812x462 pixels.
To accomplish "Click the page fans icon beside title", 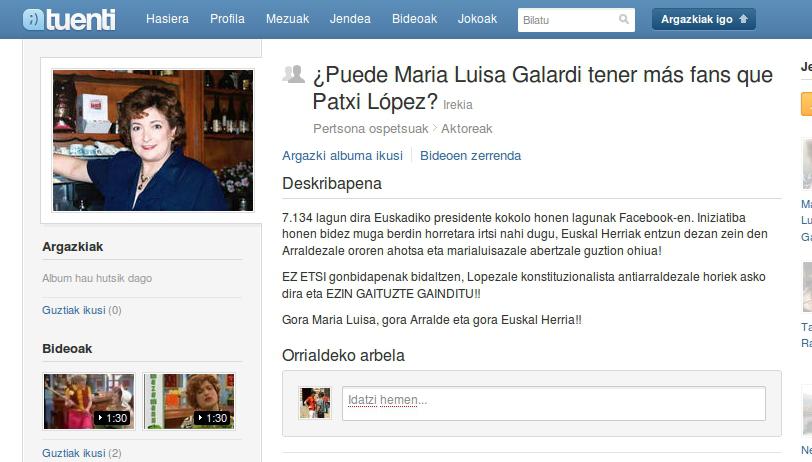I will [x=293, y=74].
